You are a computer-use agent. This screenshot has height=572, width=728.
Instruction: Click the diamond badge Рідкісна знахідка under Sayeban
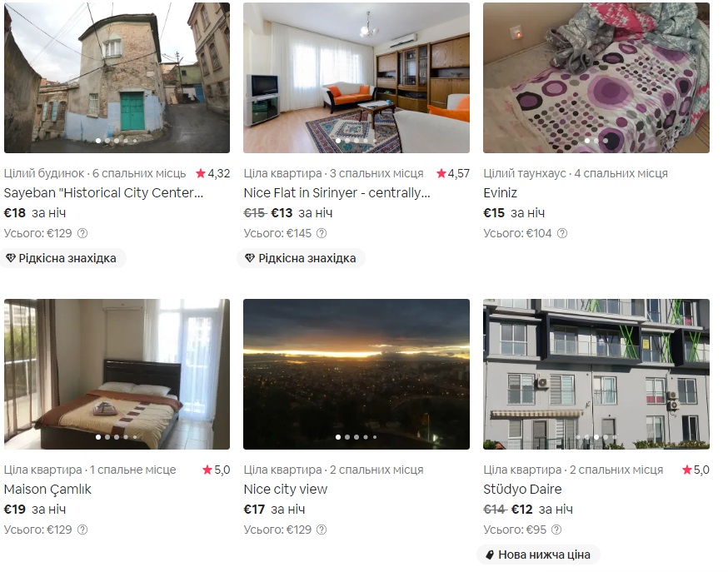(x=62, y=258)
